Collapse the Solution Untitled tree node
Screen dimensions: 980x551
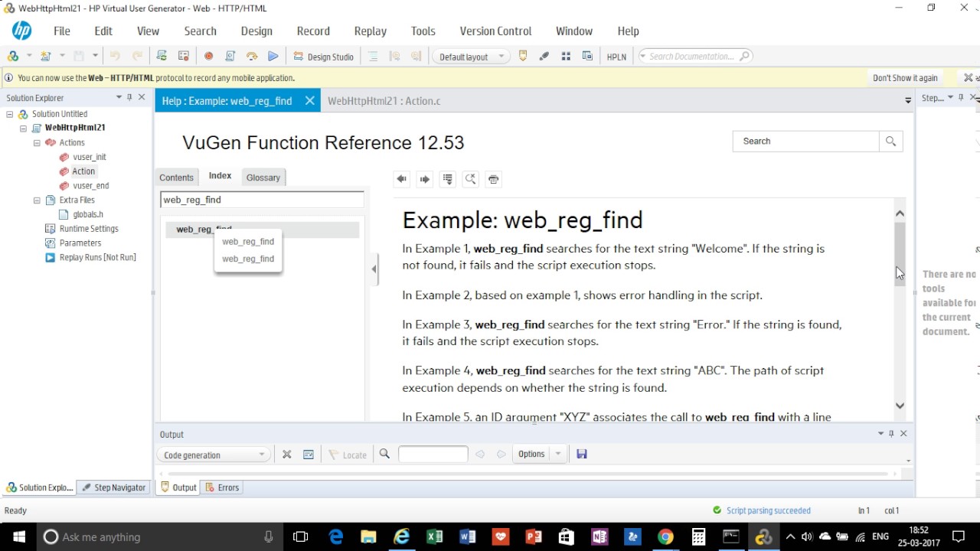(x=10, y=114)
